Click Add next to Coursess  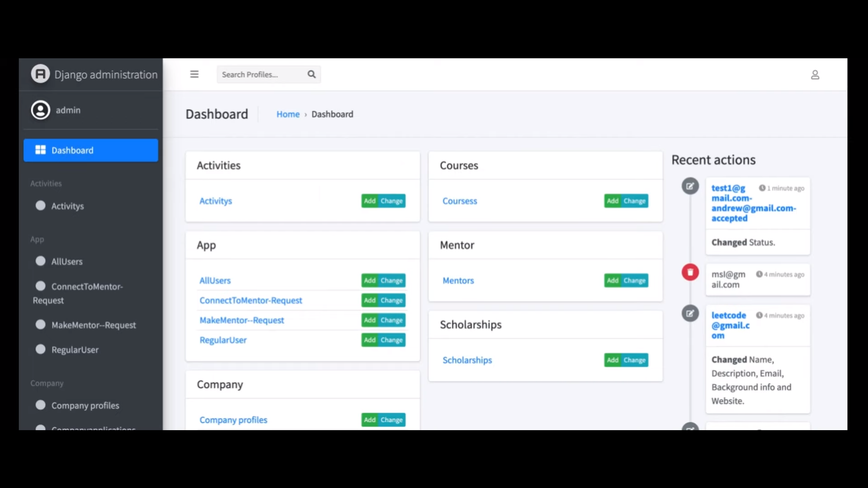[x=612, y=201]
